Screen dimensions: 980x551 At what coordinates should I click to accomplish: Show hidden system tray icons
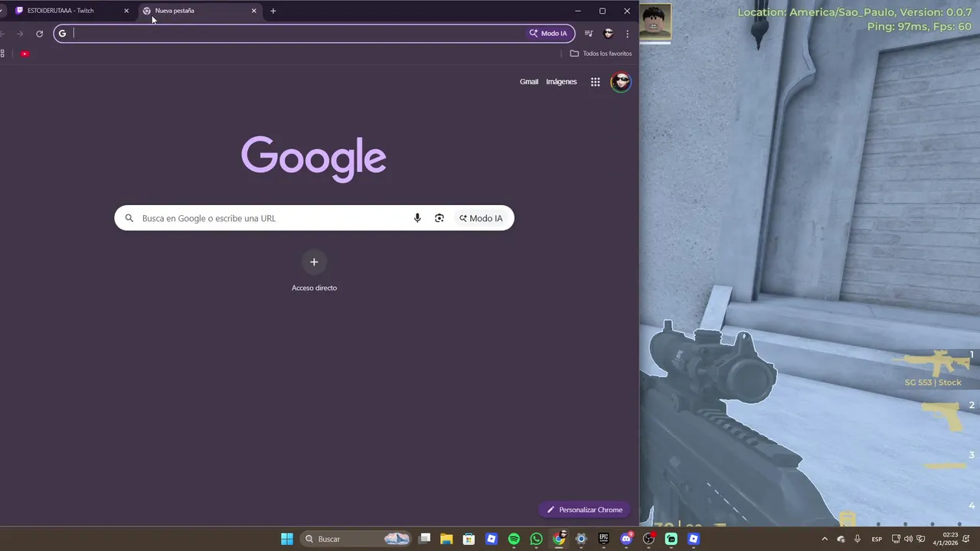(825, 539)
